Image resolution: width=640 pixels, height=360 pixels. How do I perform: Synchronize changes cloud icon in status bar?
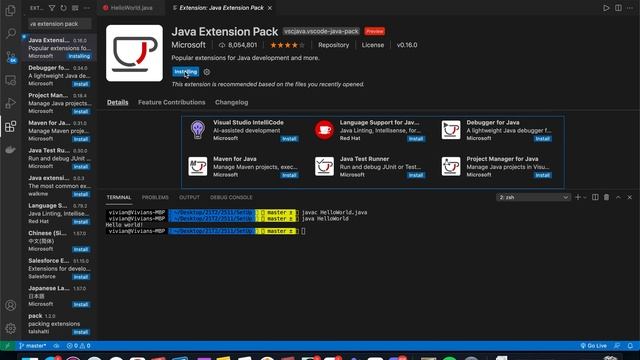coord(56,346)
